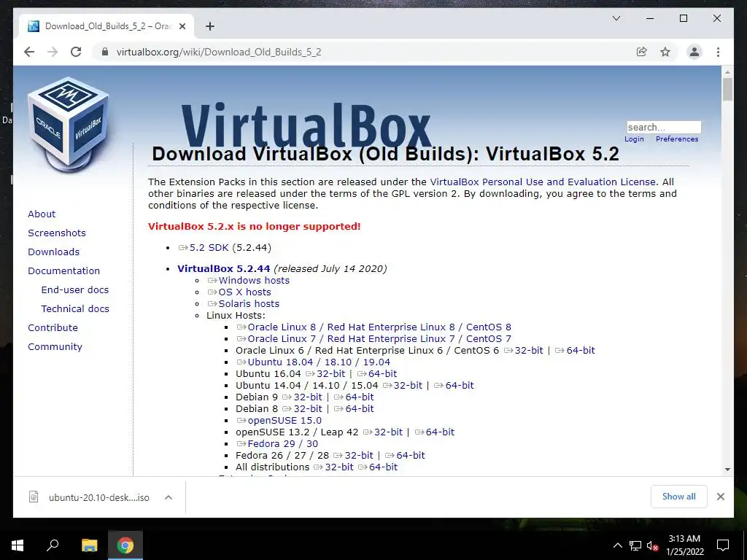Click the vertical scrollbar thumb

[x=727, y=90]
